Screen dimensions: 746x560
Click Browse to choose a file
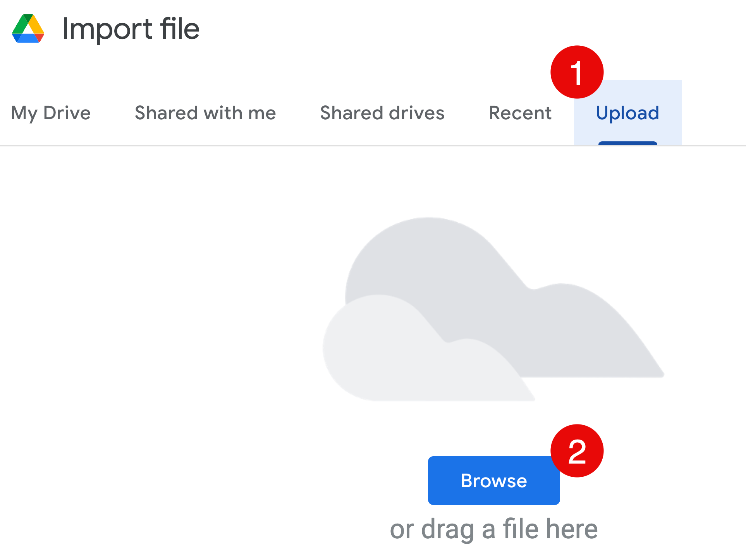pyautogui.click(x=494, y=481)
